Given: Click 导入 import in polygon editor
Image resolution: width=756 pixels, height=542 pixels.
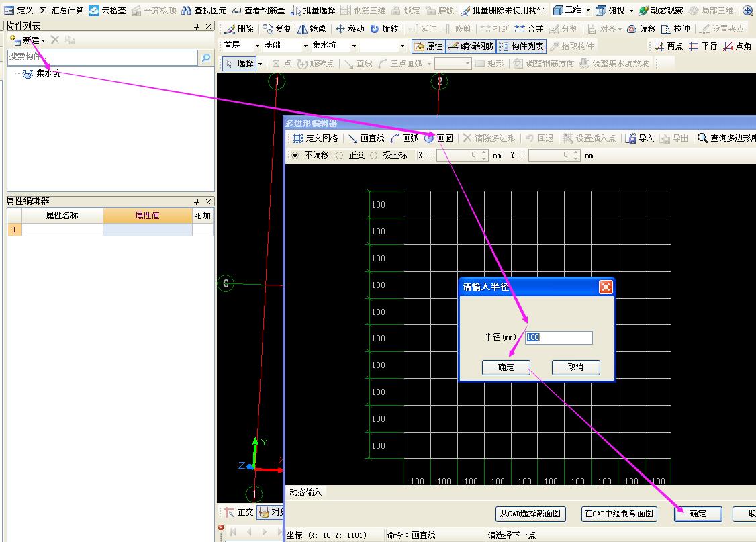Looking at the screenshot, I should pos(639,138).
